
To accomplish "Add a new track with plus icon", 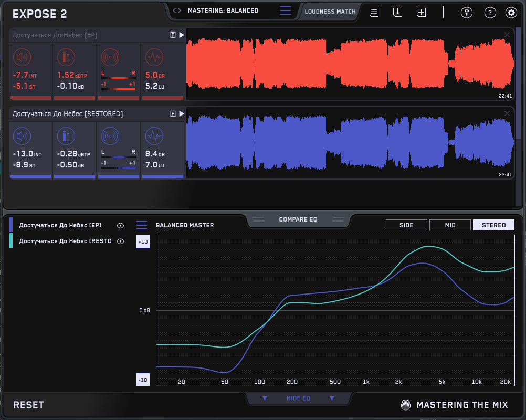I will pos(421,12).
